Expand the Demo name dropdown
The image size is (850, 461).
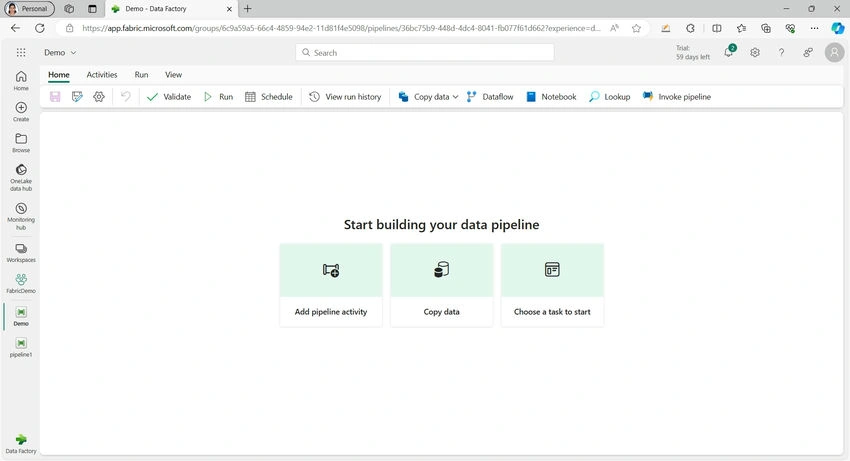73,53
